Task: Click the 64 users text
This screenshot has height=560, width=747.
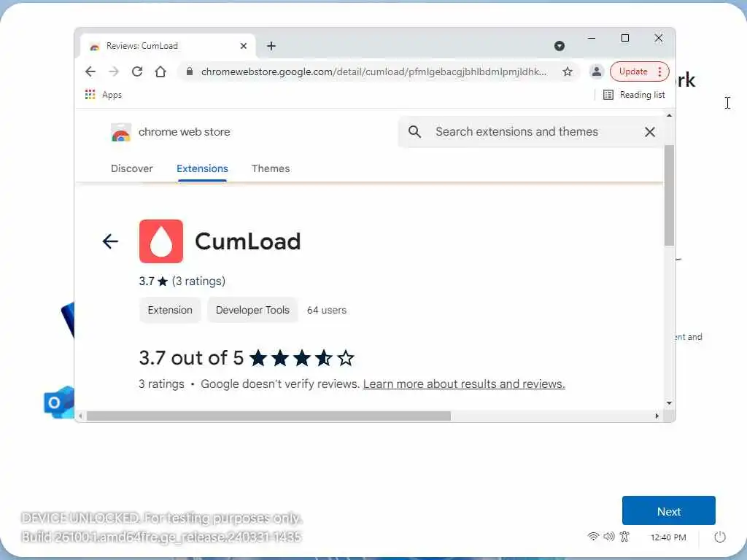Action: (x=327, y=310)
